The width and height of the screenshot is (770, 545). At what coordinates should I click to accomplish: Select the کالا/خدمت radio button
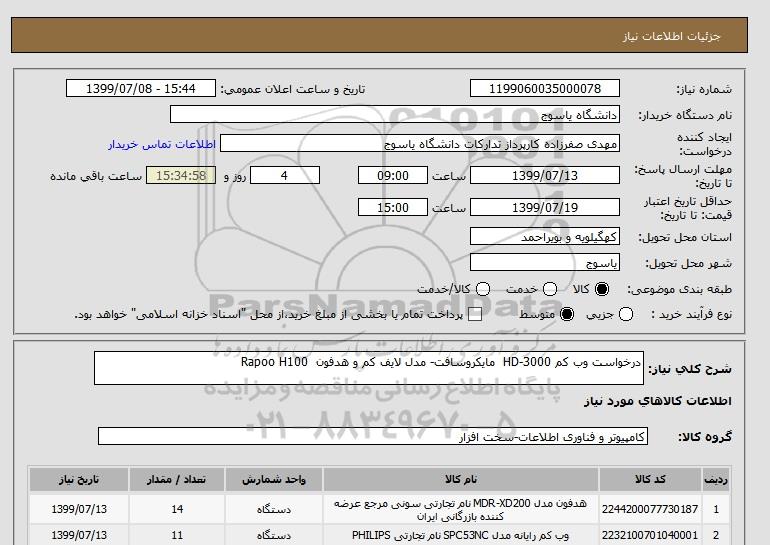(x=483, y=289)
